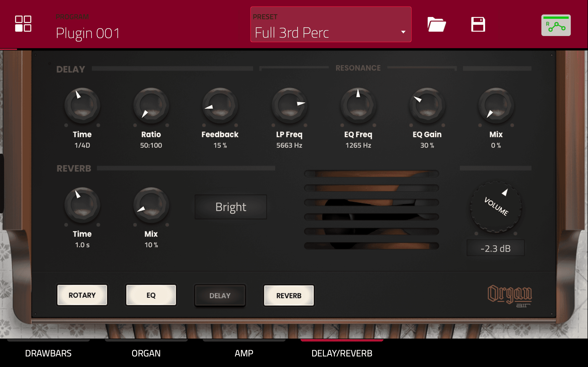Expand the Preset dropdown arrow
This screenshot has width=588, height=367.
tap(403, 32)
